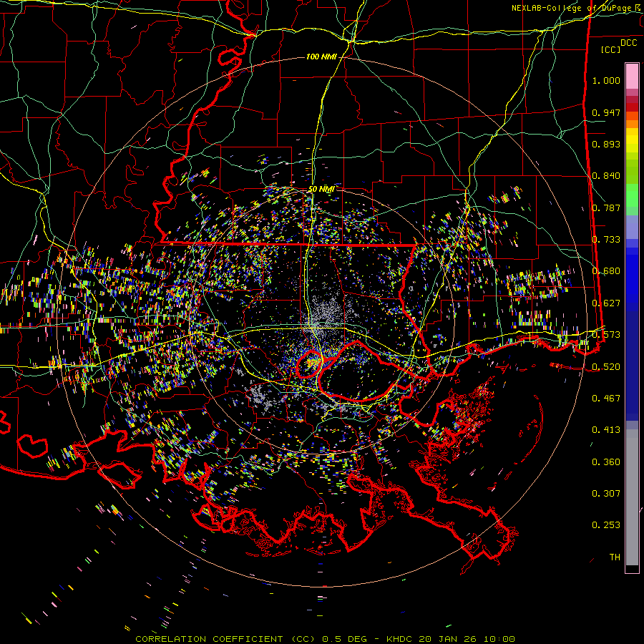Pick the black swatch at color bar bottom
The image size is (644, 644).
point(632,568)
